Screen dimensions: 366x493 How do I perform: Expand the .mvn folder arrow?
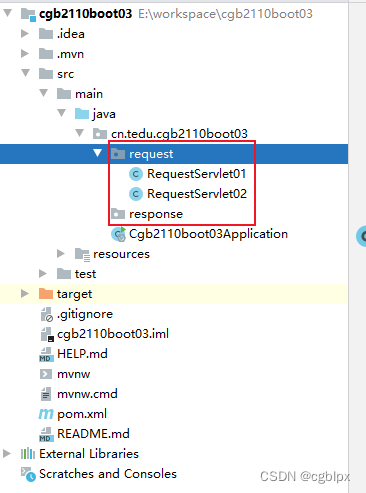point(25,53)
